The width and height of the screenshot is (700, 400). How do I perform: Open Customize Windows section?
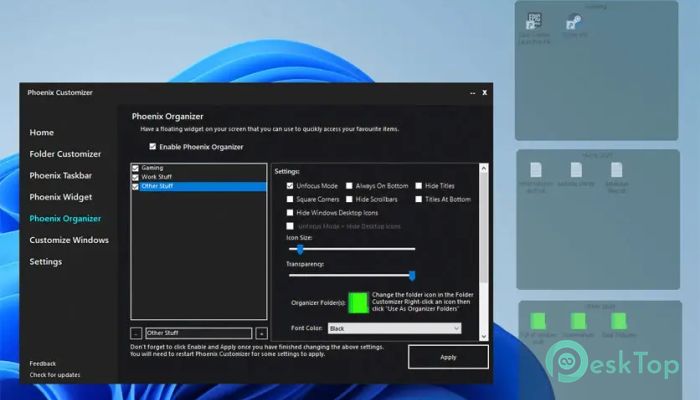[69, 240]
